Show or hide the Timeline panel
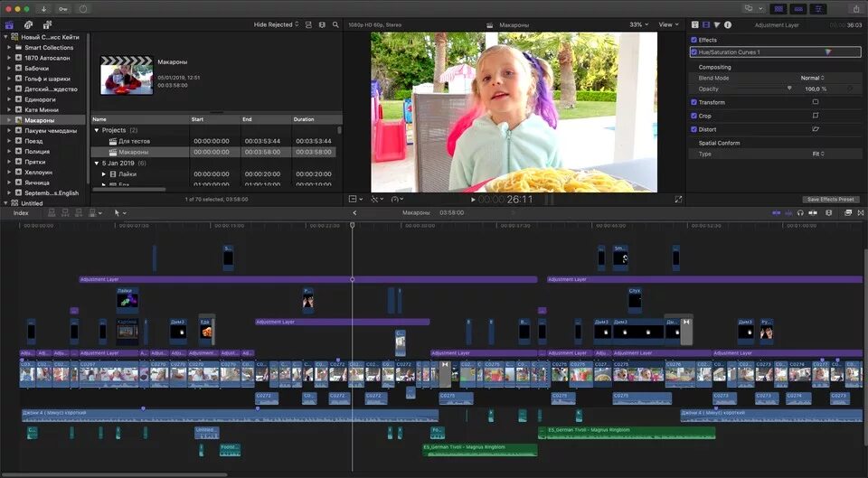 coord(798,9)
